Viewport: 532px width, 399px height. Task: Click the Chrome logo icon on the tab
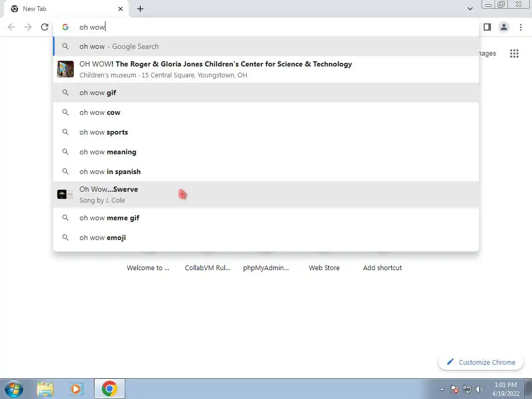pos(15,9)
